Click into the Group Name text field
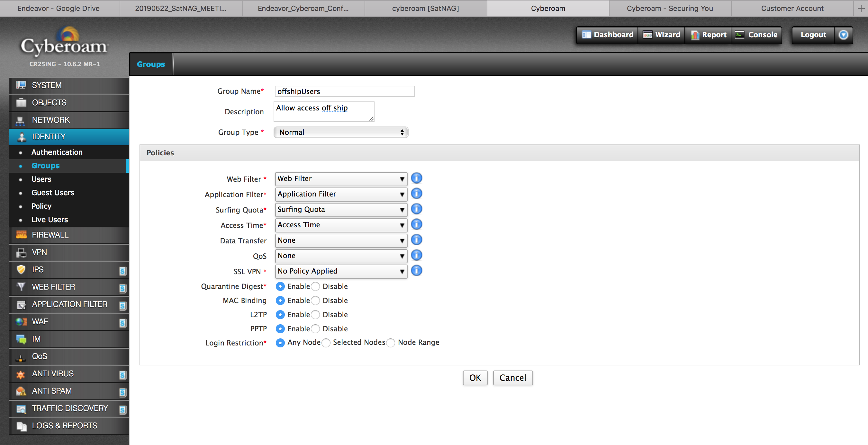 pyautogui.click(x=344, y=91)
